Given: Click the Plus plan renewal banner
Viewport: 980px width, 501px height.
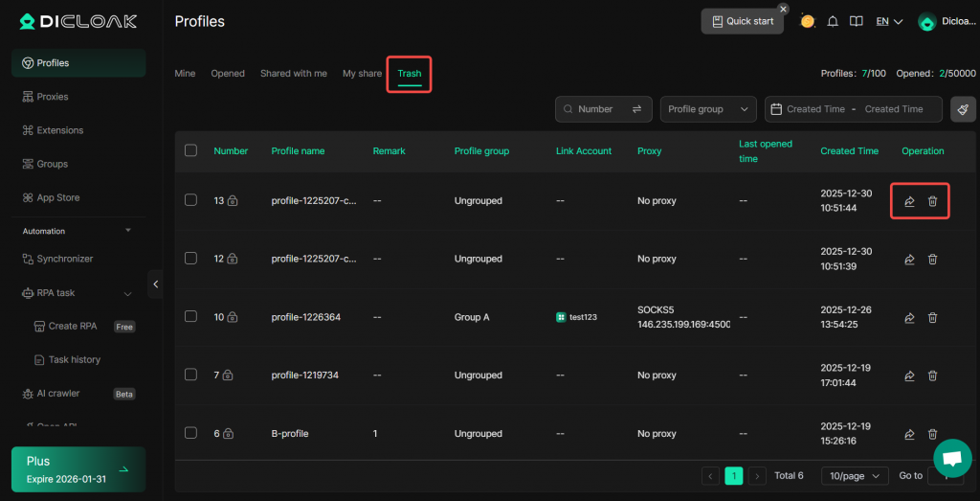Looking at the screenshot, I should click(78, 469).
